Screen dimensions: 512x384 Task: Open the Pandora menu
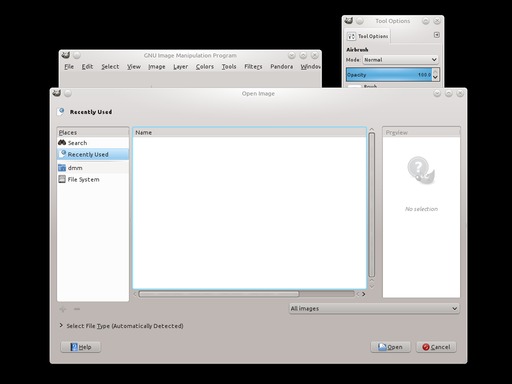pos(282,67)
